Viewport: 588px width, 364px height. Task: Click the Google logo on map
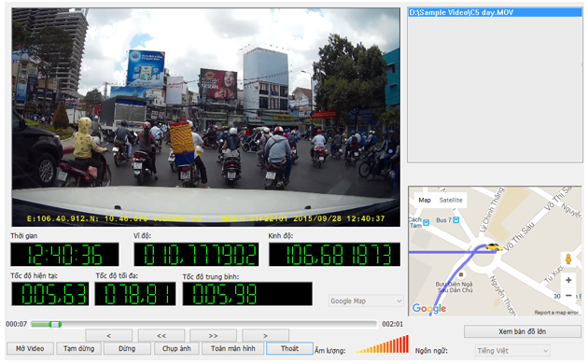pyautogui.click(x=429, y=309)
